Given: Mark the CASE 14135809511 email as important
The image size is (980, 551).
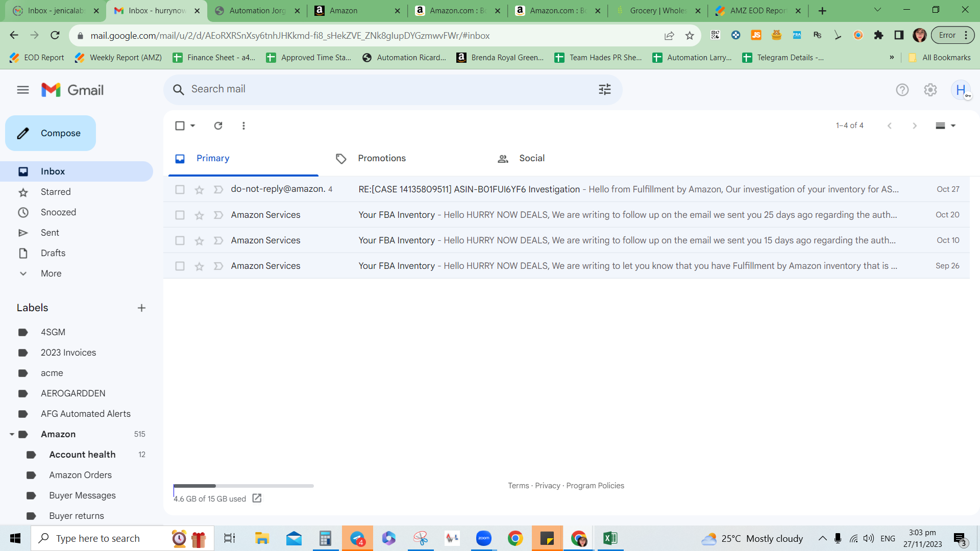Looking at the screenshot, I should pos(218,190).
